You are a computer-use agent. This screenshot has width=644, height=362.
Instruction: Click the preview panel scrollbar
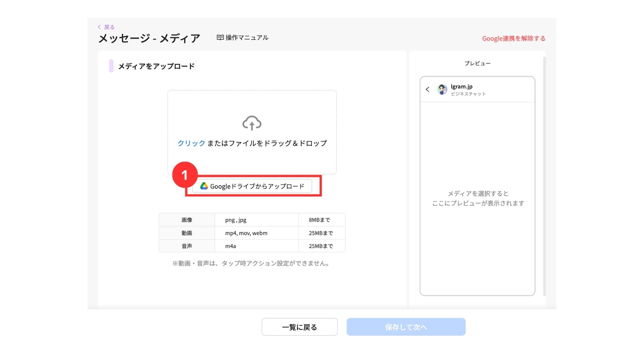(544, 176)
